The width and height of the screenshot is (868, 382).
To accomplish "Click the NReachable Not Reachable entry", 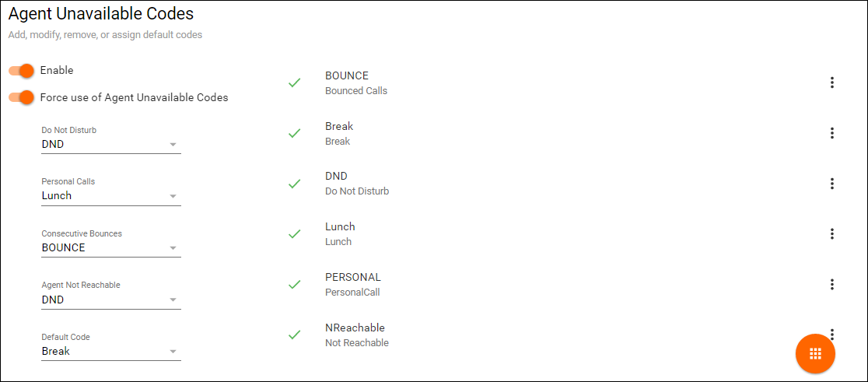I will pos(356,335).
